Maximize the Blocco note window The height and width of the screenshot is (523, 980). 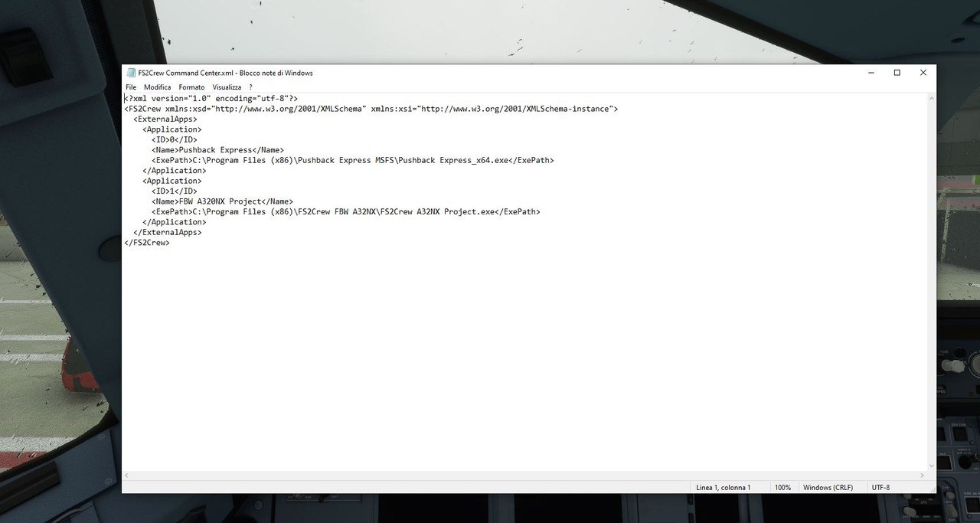(x=897, y=73)
